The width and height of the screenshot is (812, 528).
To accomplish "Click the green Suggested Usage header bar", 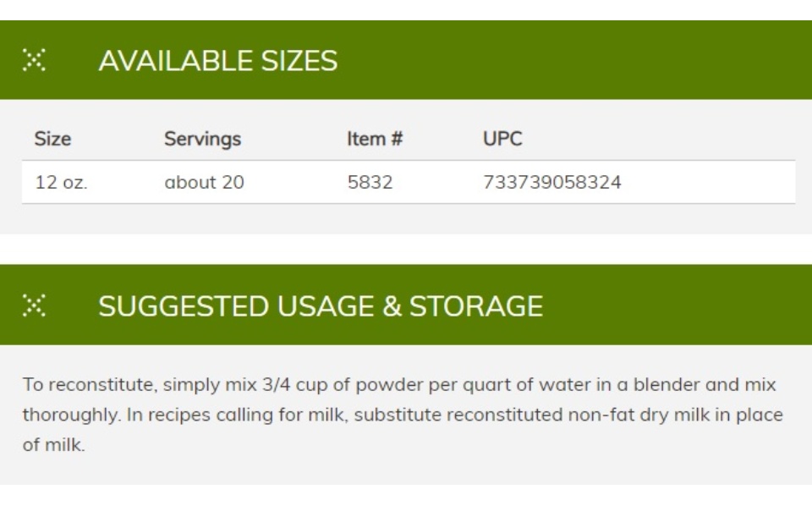I will pyautogui.click(x=406, y=305).
